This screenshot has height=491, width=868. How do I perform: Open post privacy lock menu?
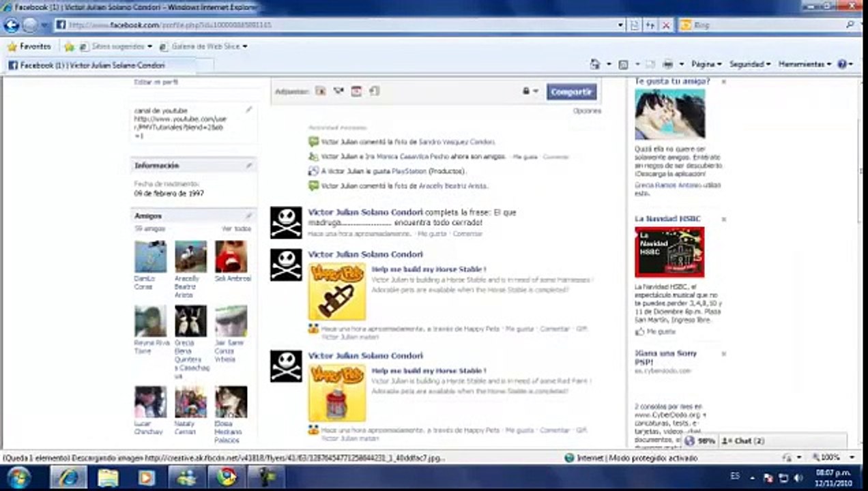pos(530,91)
